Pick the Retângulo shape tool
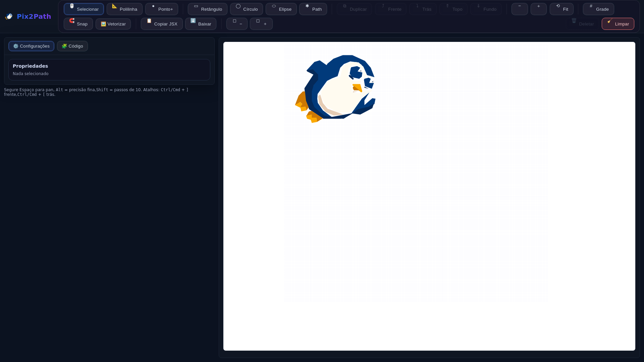644x362 pixels. click(208, 9)
